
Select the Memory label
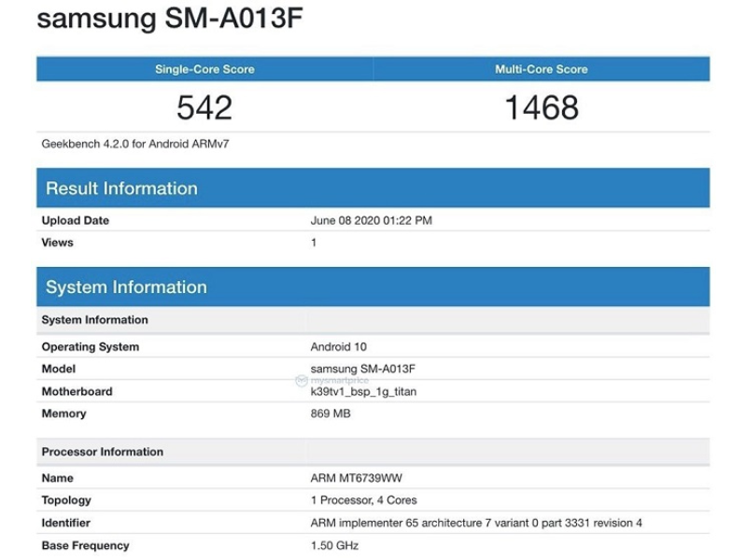(x=63, y=413)
